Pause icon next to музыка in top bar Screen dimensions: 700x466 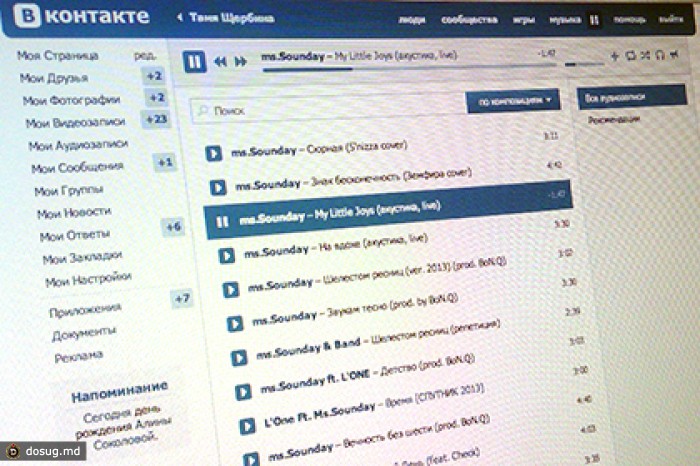pyautogui.click(x=594, y=20)
